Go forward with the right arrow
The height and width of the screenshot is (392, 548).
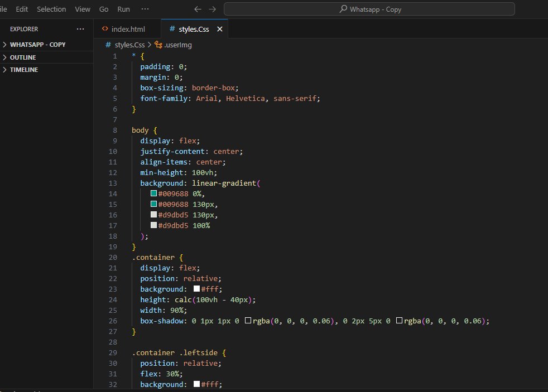click(x=213, y=9)
